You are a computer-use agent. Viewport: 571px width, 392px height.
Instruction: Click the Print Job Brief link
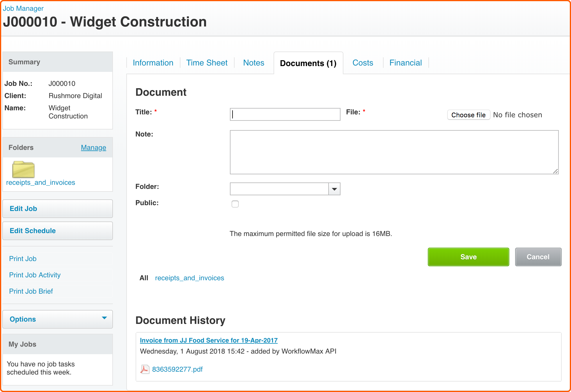(31, 291)
